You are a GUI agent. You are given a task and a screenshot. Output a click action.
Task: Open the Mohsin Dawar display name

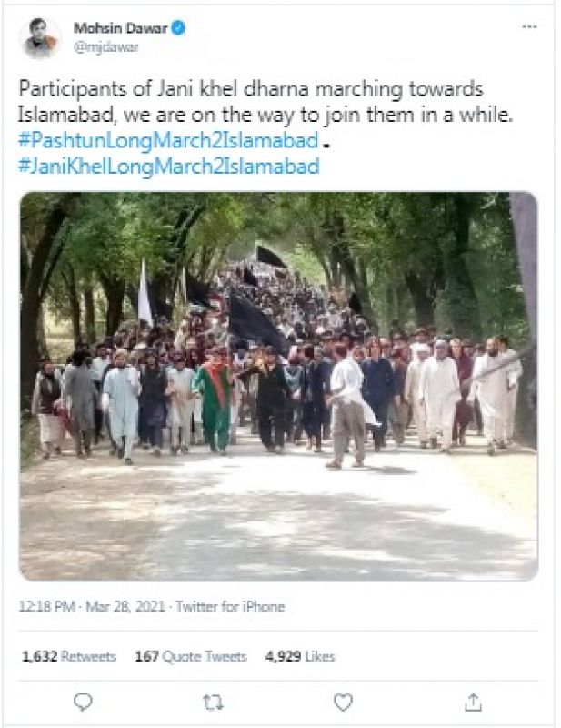point(121,28)
